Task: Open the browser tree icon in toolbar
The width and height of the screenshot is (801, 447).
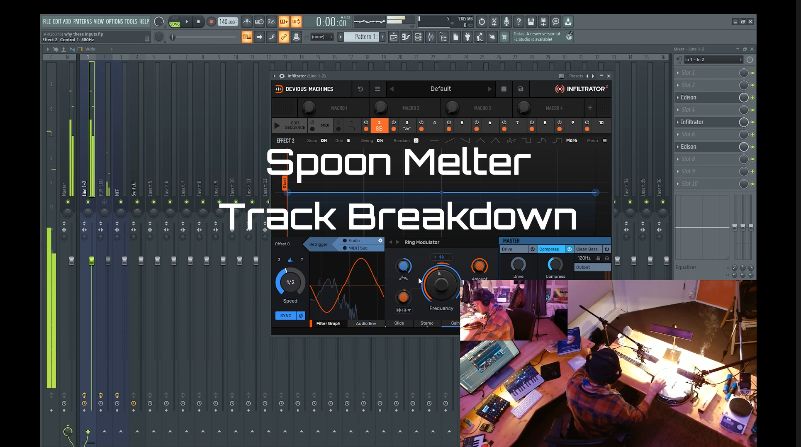Action: click(x=443, y=37)
